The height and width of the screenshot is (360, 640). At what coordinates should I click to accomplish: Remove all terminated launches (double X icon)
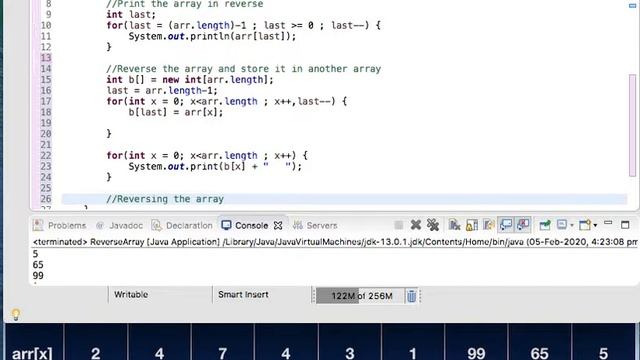pos(433,225)
